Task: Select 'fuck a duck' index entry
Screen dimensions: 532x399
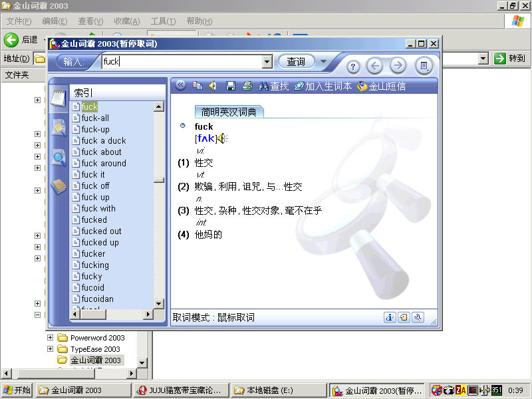Action: 104,140
